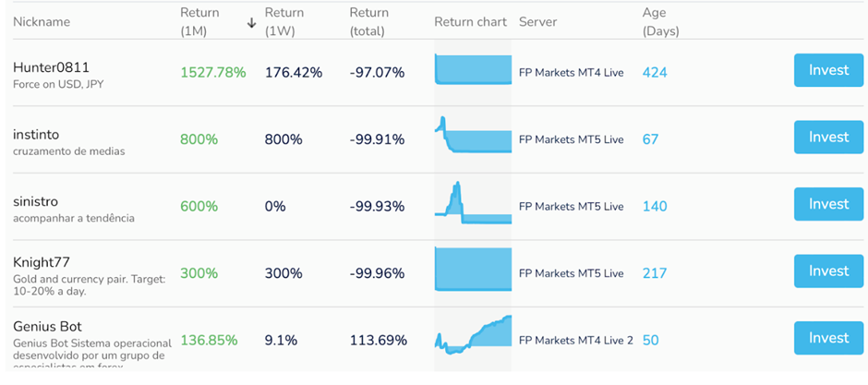Viewport: 868px width, 385px height.
Task: Invest in Genius Bot strategy
Action: tap(828, 338)
